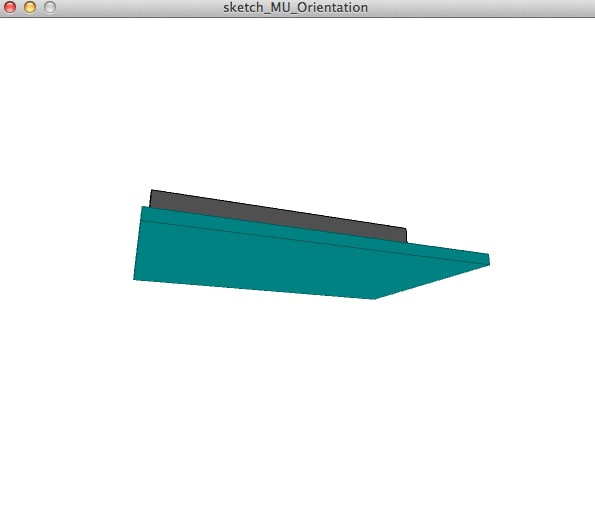
Task: Click the sketch_MU_Orientation title text
Action: click(295, 8)
